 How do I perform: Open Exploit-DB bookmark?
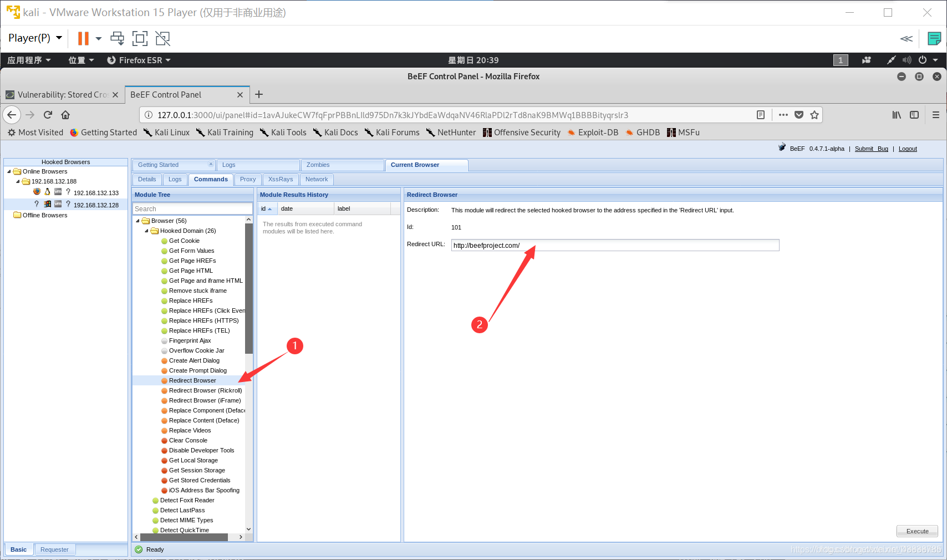coord(592,133)
